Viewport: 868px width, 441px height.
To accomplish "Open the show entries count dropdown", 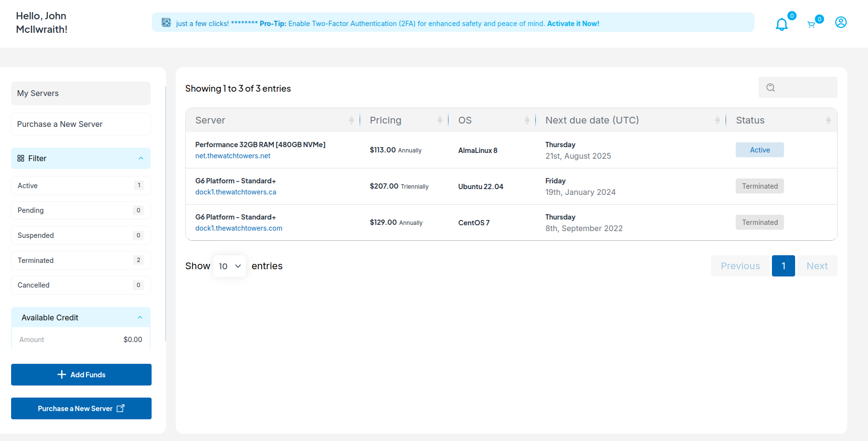I will point(229,266).
